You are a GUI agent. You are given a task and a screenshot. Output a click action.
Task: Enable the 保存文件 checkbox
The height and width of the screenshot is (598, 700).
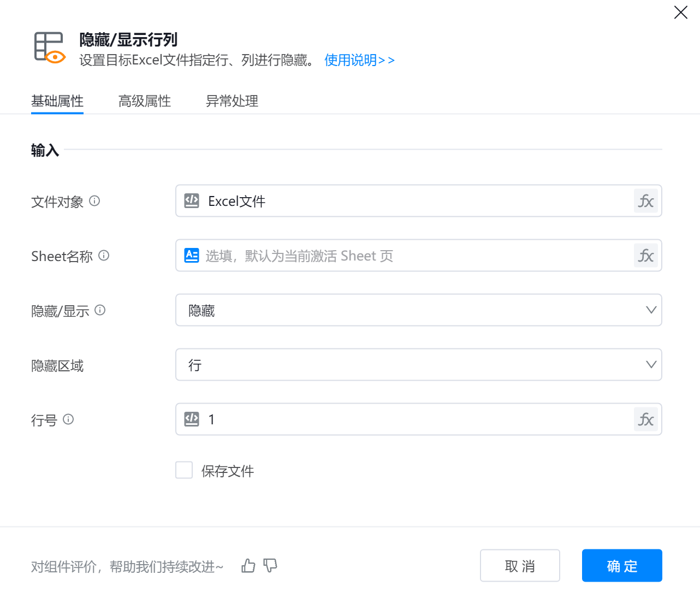184,470
